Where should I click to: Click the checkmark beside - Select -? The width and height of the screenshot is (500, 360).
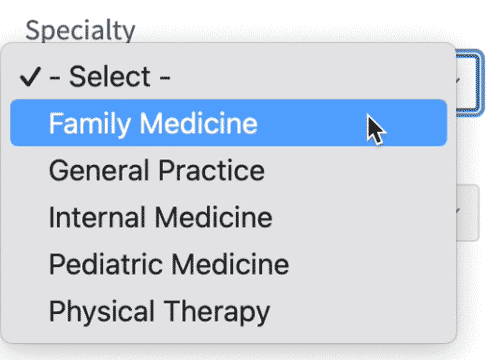pos(30,76)
